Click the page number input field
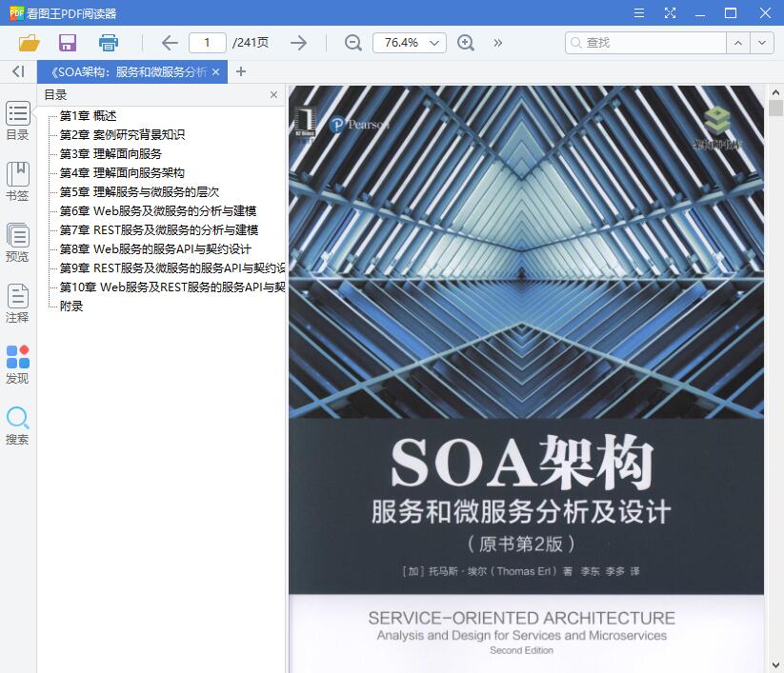The height and width of the screenshot is (673, 784). pyautogui.click(x=207, y=43)
